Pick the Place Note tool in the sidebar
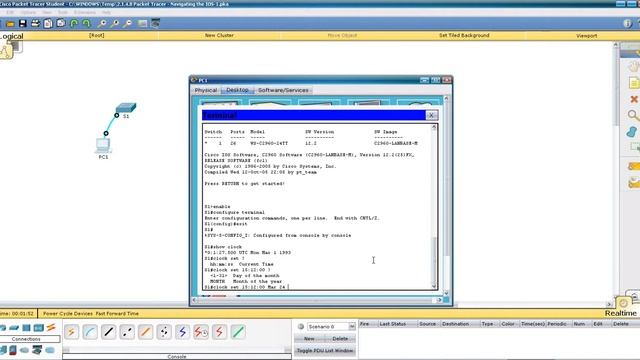640x360 pixels. (x=633, y=83)
